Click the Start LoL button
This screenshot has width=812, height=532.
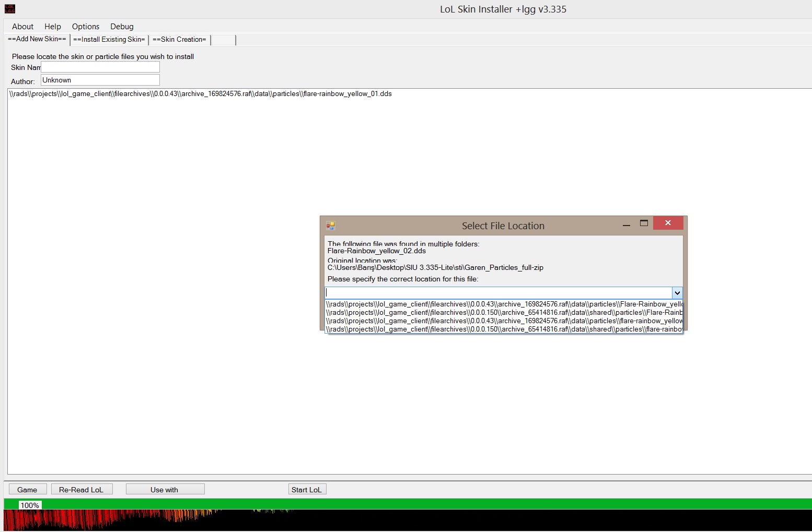[307, 489]
